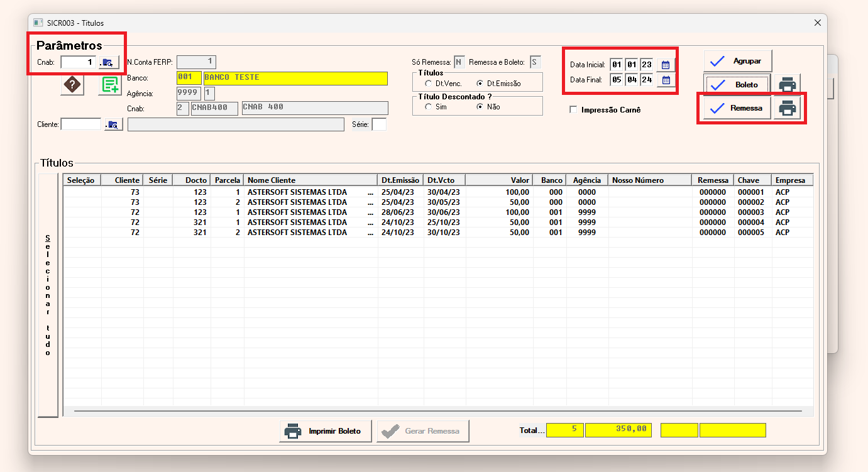Select the row with Chave 000001

[438, 192]
